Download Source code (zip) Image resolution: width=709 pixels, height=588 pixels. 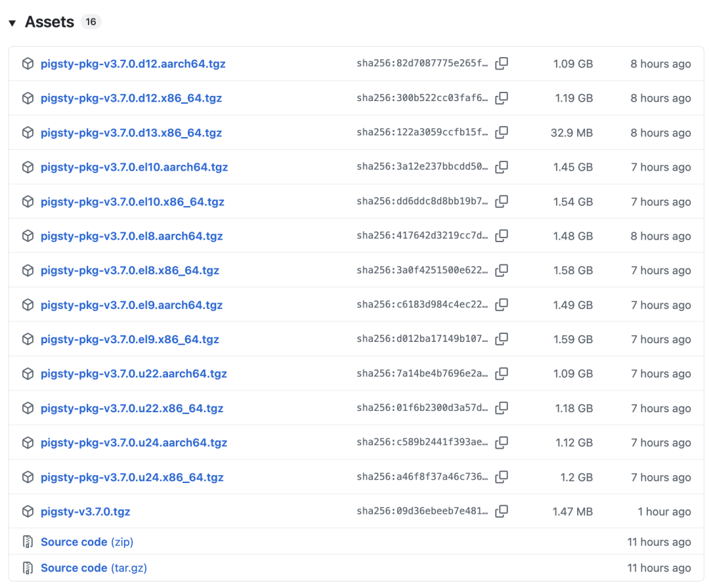tap(87, 542)
